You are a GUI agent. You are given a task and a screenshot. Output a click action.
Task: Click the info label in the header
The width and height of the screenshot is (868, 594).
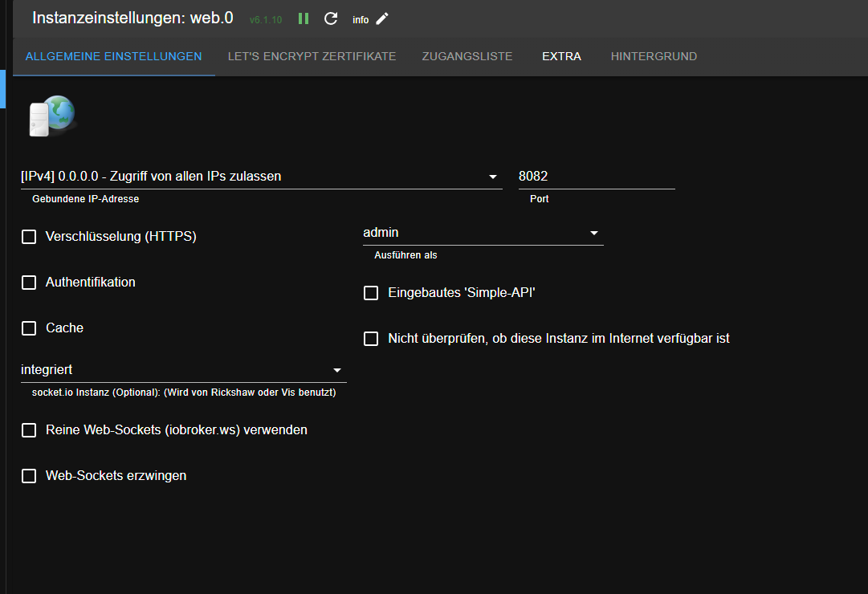pos(361,20)
